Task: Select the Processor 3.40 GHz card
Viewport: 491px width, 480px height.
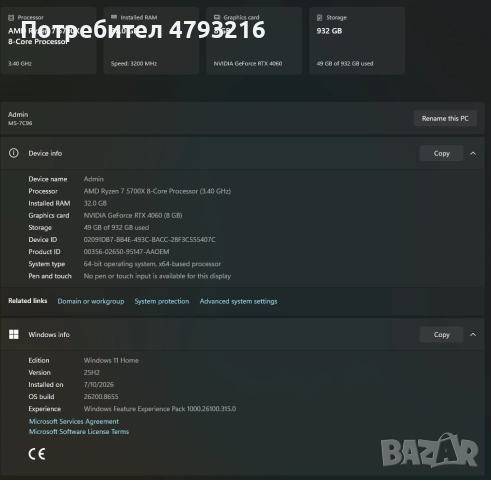Action: coord(48,40)
